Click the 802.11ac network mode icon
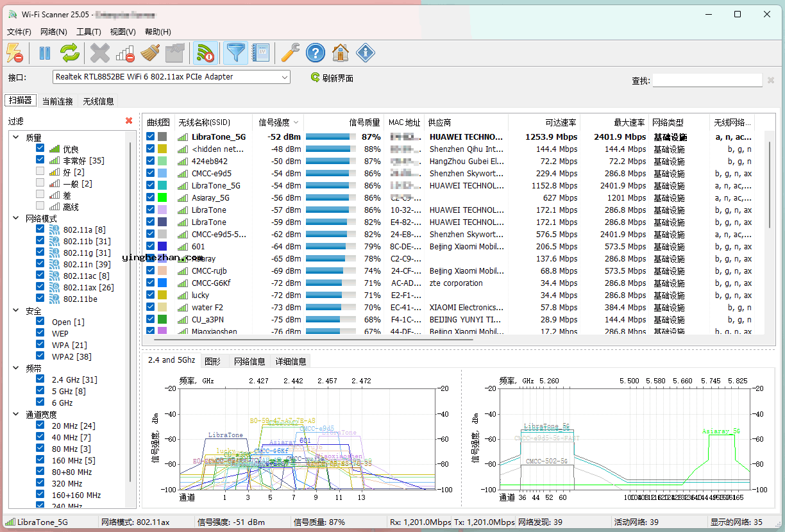Viewport: 785px width, 532px height. pos(55,276)
